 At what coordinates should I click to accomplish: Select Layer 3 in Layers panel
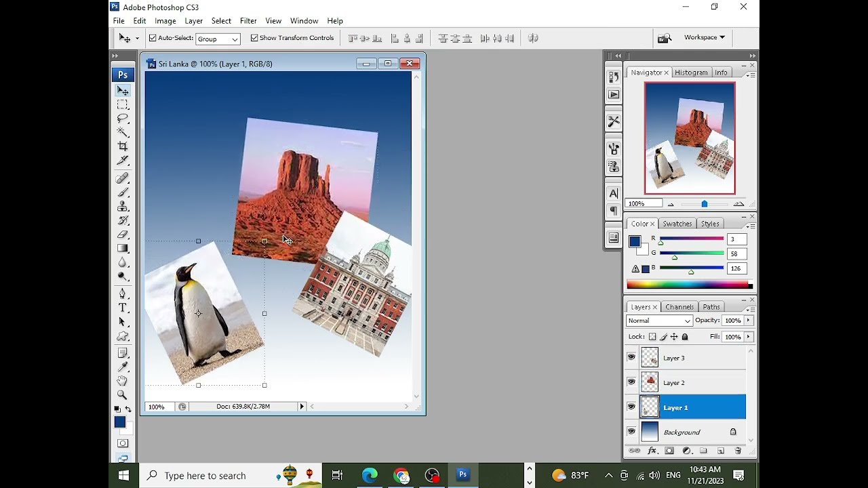pos(686,358)
